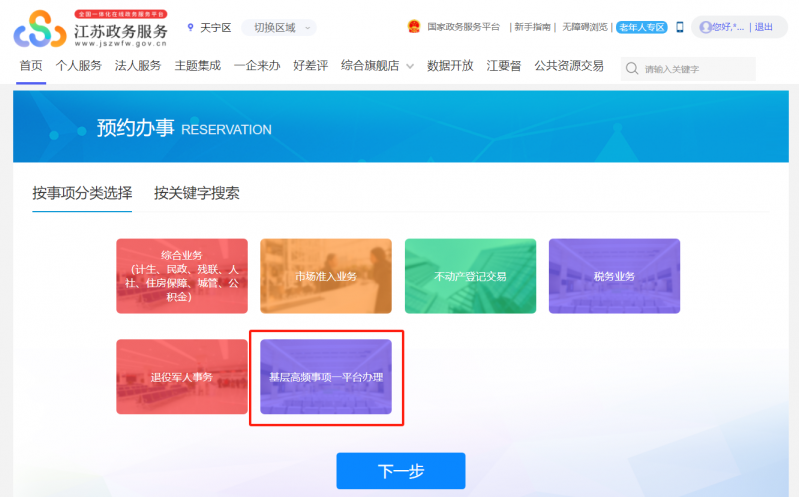Click the mobile phone icon in header
799x497 pixels.
tap(679, 27)
